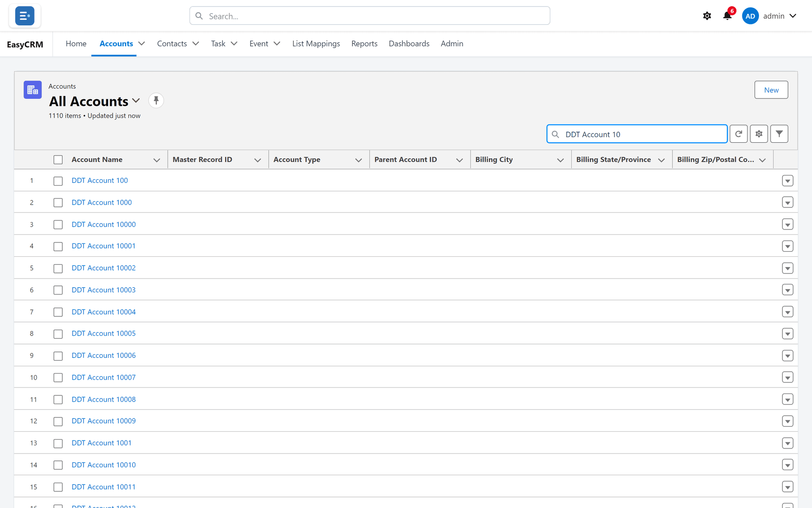Open the DDT Account 10001 link

(103, 246)
